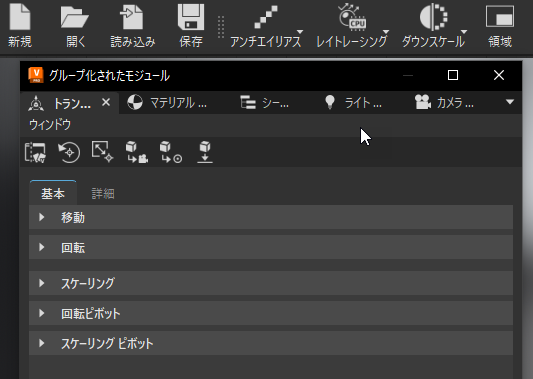
Task: Click the move object to camera icon
Action: pyautogui.click(x=137, y=152)
